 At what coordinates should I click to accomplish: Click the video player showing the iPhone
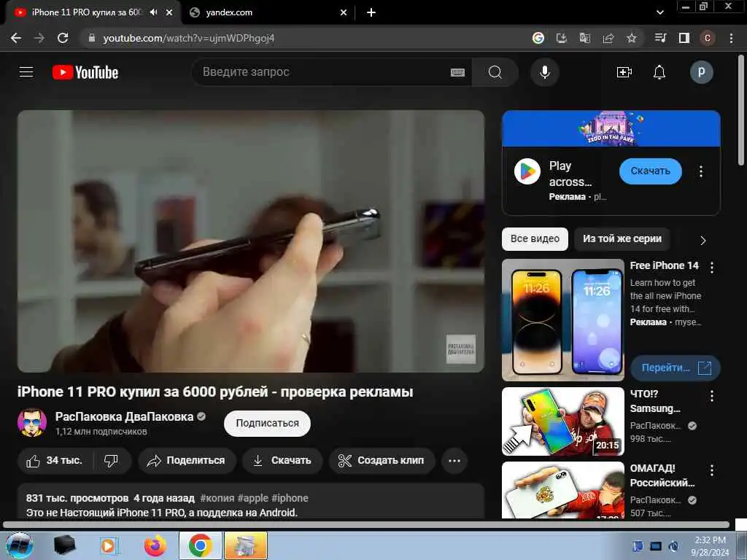pyautogui.click(x=251, y=241)
